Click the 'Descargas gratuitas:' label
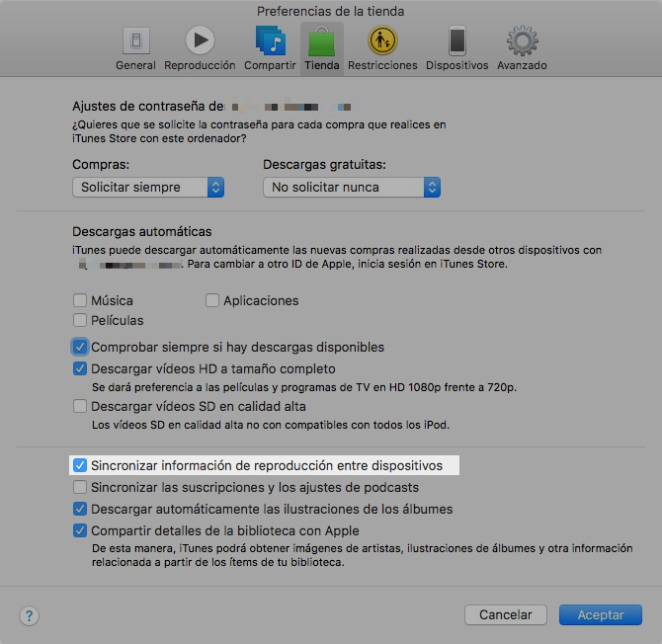This screenshot has height=644, width=662. (324, 165)
